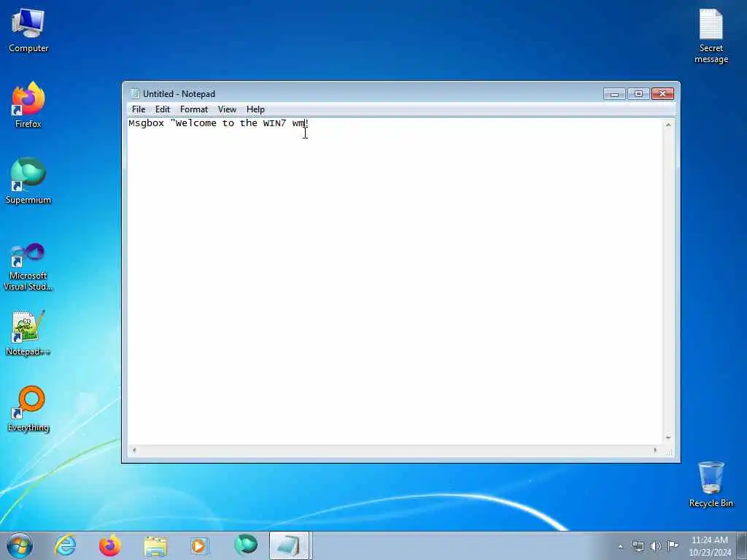Open the Edit menu in Notepad

(x=163, y=109)
